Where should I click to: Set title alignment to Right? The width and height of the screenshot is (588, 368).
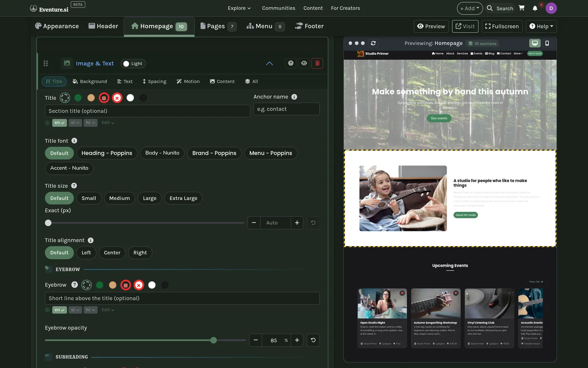click(x=140, y=253)
